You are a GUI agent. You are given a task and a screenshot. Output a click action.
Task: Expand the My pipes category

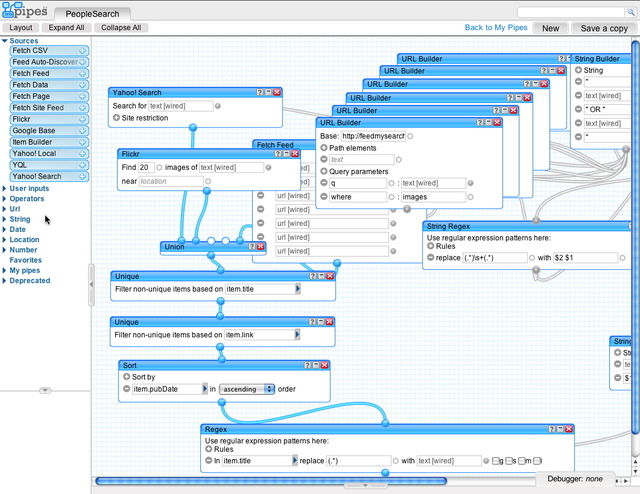4,270
